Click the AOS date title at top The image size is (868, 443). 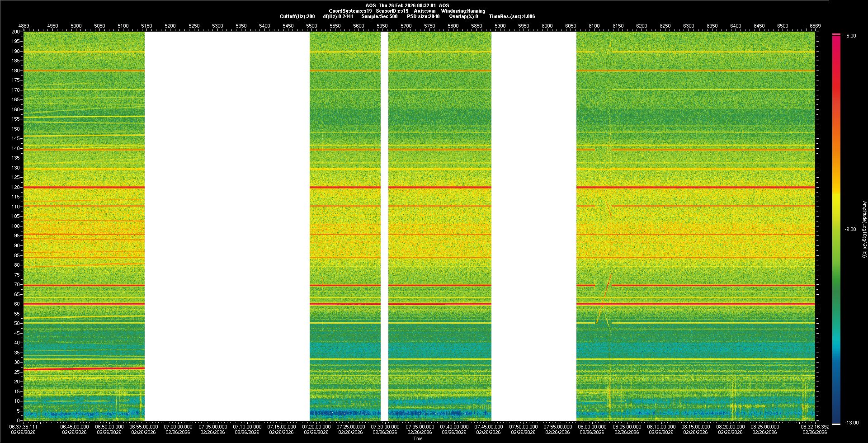407,5
